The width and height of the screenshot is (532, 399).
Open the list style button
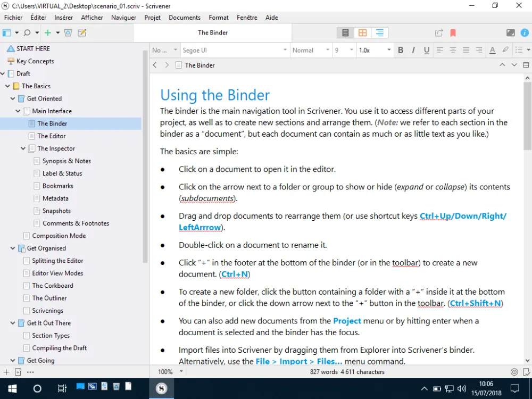(519, 50)
